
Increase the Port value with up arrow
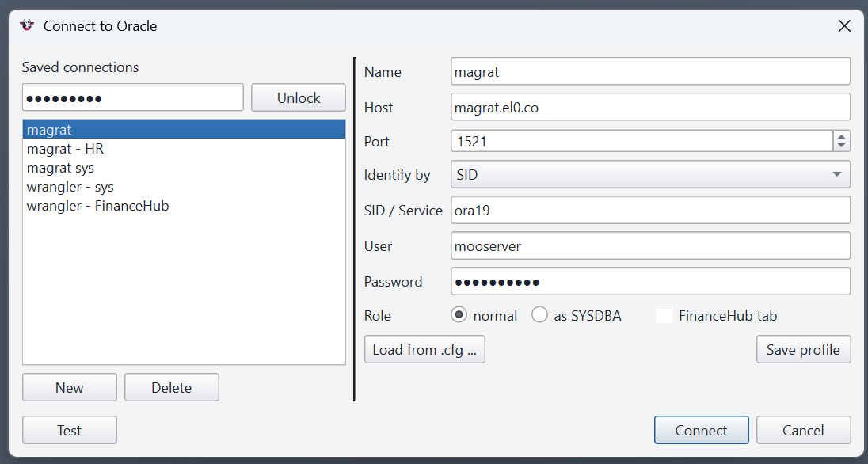pos(841,136)
